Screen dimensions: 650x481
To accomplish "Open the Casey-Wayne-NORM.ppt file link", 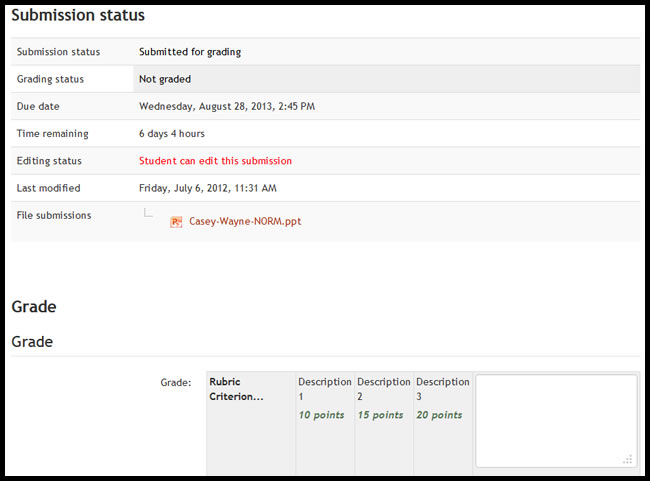I will [245, 221].
